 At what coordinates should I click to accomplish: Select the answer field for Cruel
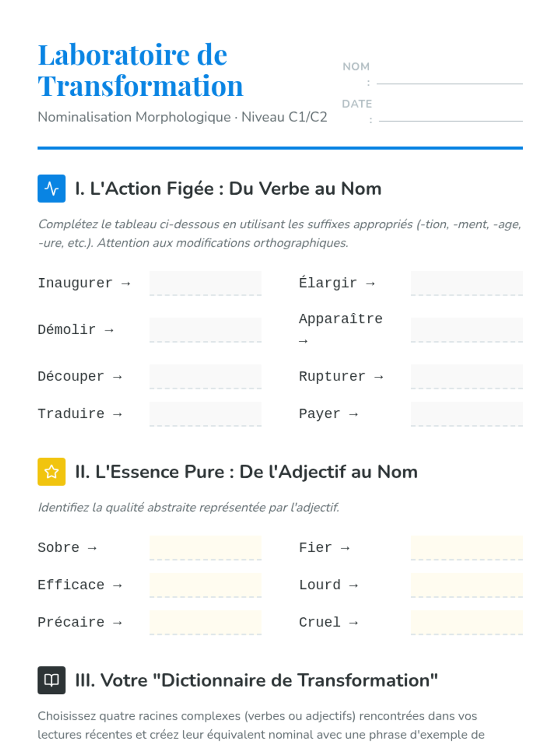point(467,622)
